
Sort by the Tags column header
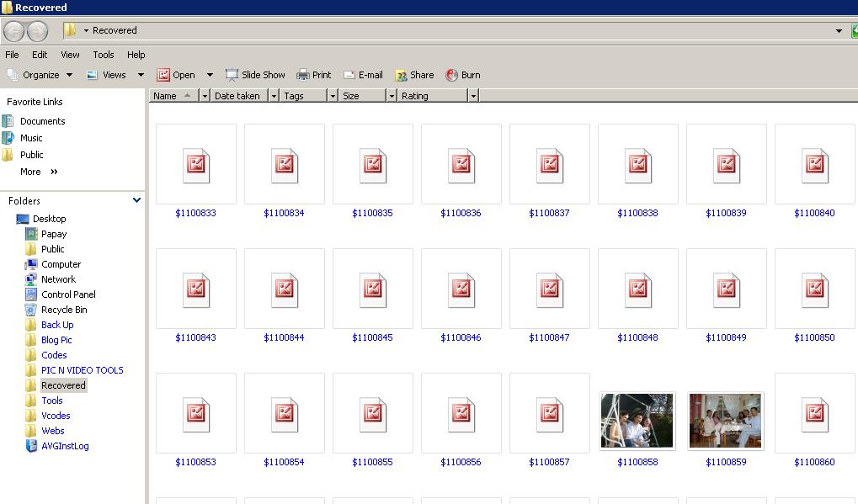[x=304, y=96]
